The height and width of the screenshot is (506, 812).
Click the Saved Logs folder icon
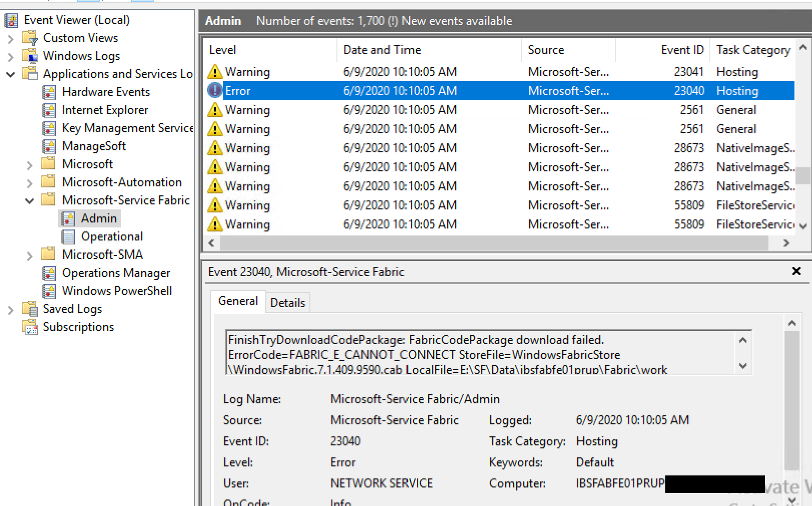pyautogui.click(x=30, y=309)
